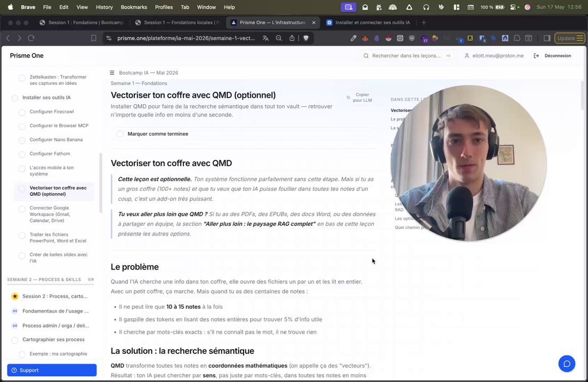Open a new browser tab

tap(423, 22)
